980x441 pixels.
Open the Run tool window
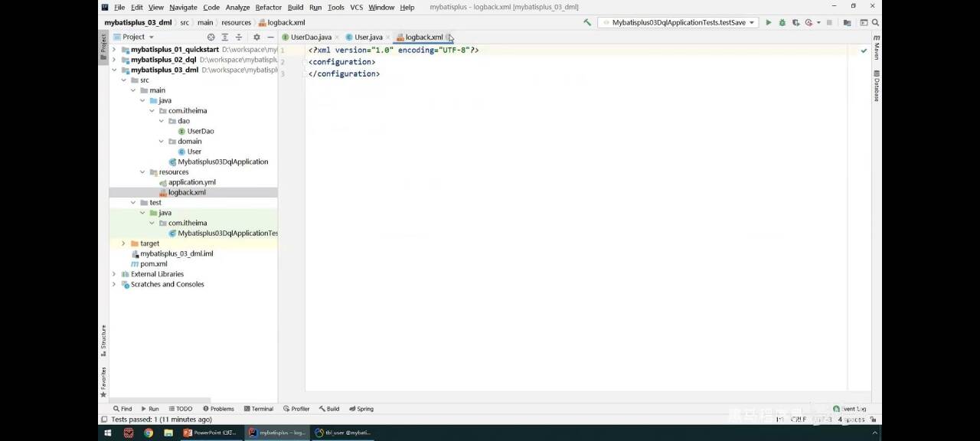click(149, 409)
